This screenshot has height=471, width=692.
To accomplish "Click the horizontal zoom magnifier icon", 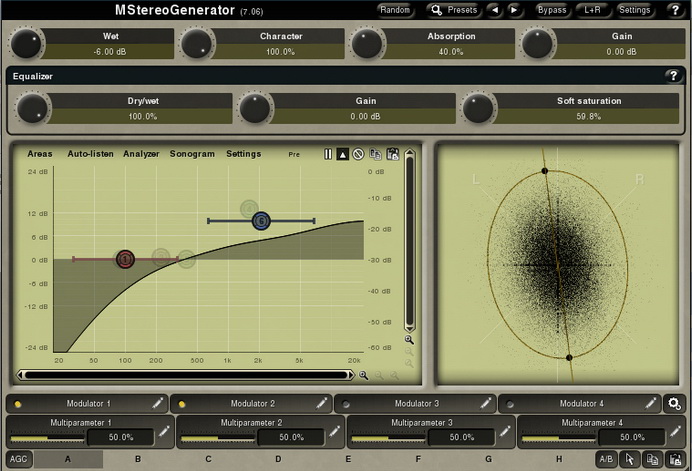I will coord(363,375).
